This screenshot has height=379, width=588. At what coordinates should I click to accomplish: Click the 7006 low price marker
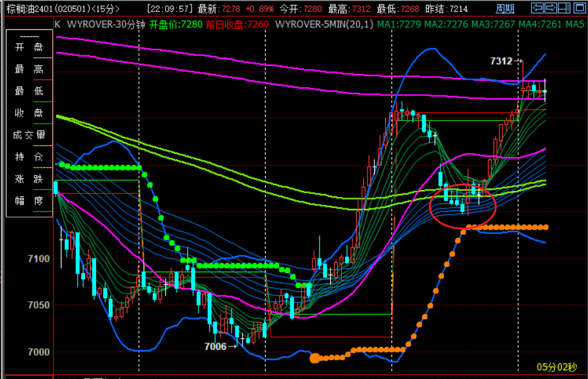pyautogui.click(x=217, y=346)
